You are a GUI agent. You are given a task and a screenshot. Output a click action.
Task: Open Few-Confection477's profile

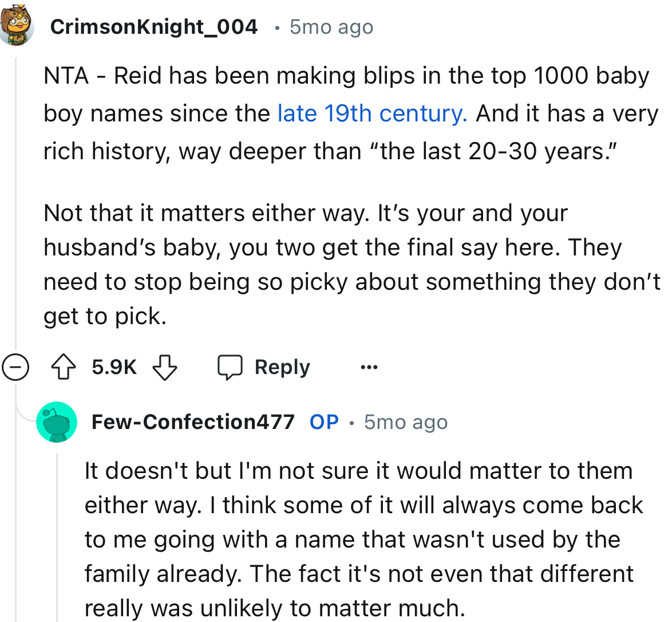pyautogui.click(x=193, y=422)
